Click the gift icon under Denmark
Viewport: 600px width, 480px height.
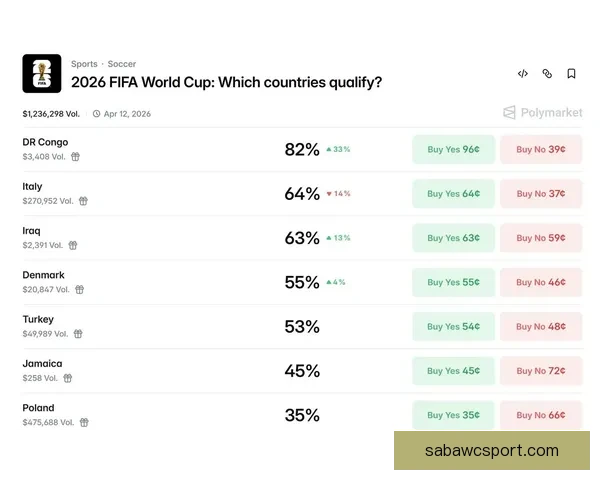(x=79, y=290)
